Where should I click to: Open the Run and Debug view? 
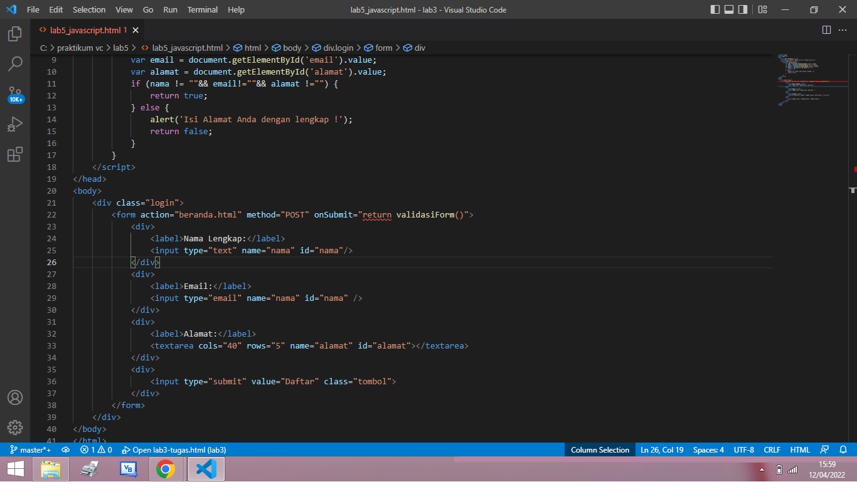click(15, 124)
